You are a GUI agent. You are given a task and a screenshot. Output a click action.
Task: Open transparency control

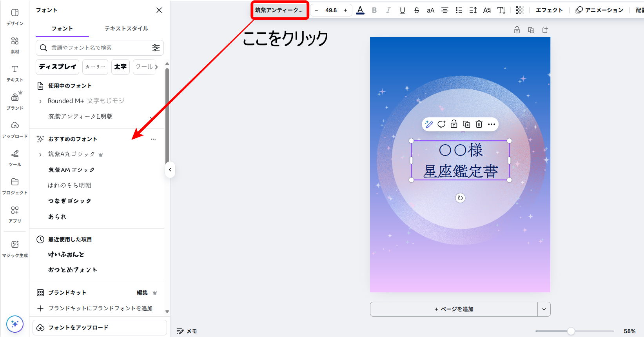coord(520,10)
